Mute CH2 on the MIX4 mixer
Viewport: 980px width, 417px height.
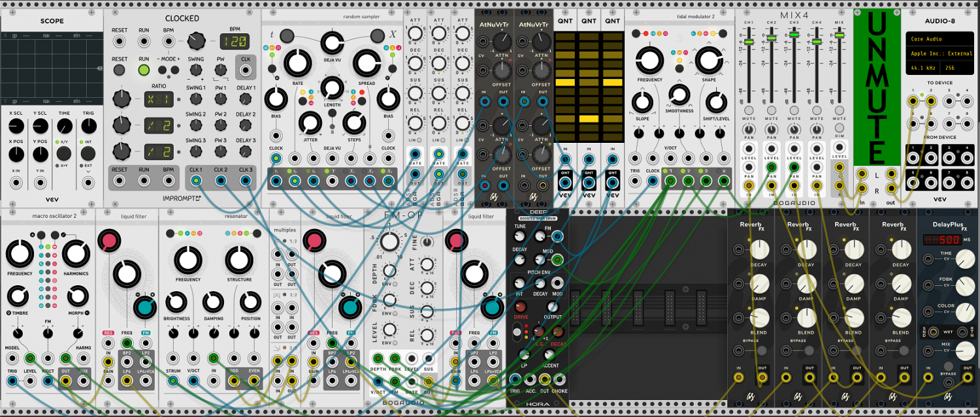point(772,110)
